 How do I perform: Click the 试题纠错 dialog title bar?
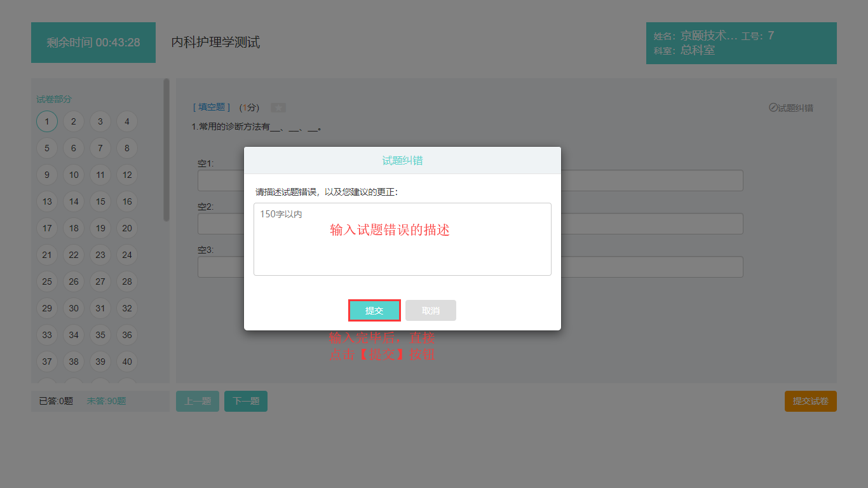pos(402,160)
